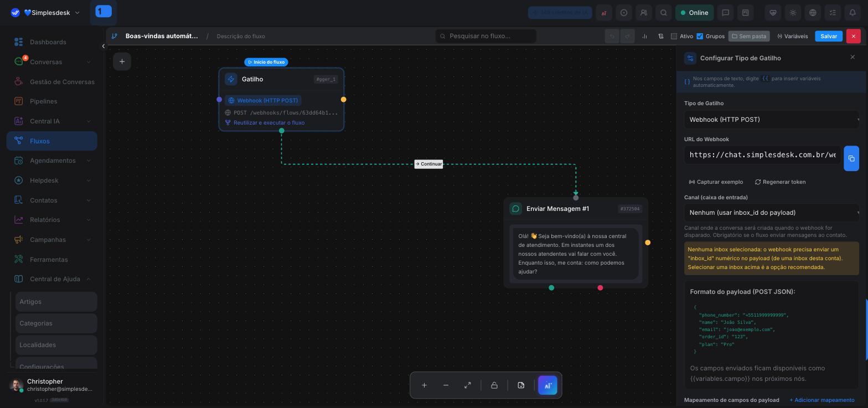The width and height of the screenshot is (868, 408).
Task: Open Artigos under Central de Ajuda
Action: click(56, 302)
